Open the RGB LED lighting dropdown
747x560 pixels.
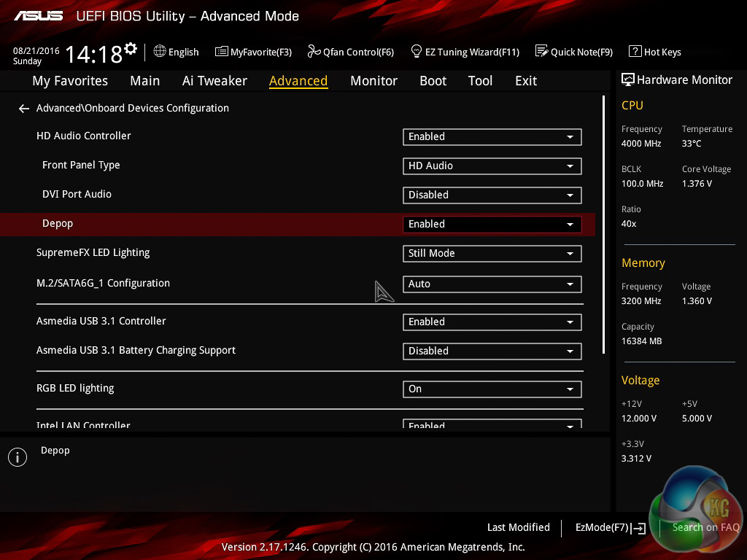coord(492,389)
